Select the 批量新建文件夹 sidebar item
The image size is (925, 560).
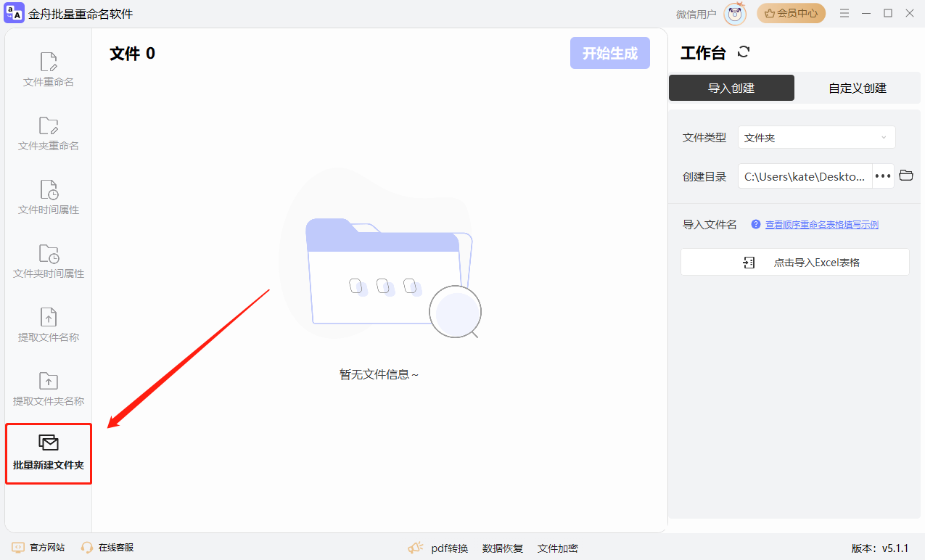[49, 453]
